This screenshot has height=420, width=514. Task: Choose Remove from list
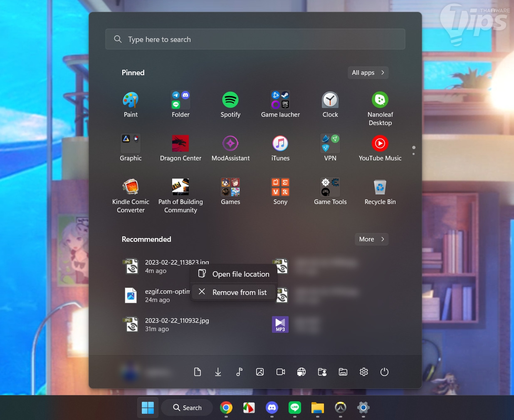(x=234, y=292)
